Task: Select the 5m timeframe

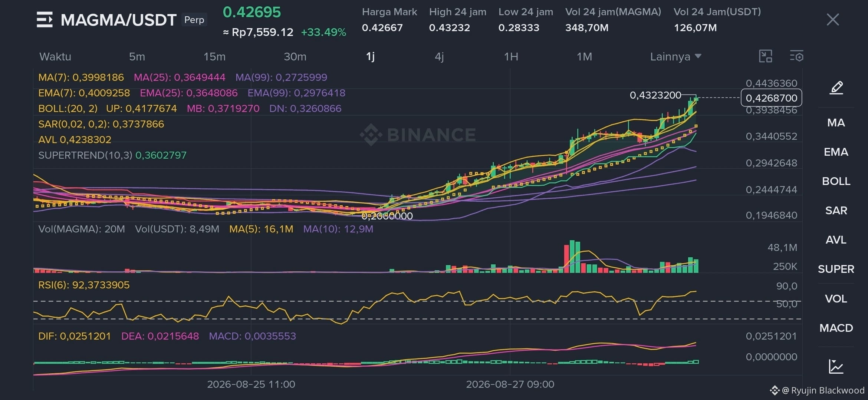Action: click(x=137, y=57)
